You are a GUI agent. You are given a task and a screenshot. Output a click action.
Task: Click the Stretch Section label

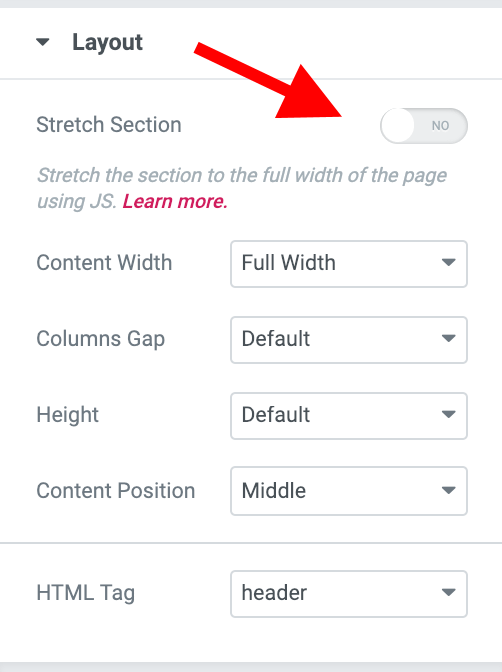coord(109,125)
